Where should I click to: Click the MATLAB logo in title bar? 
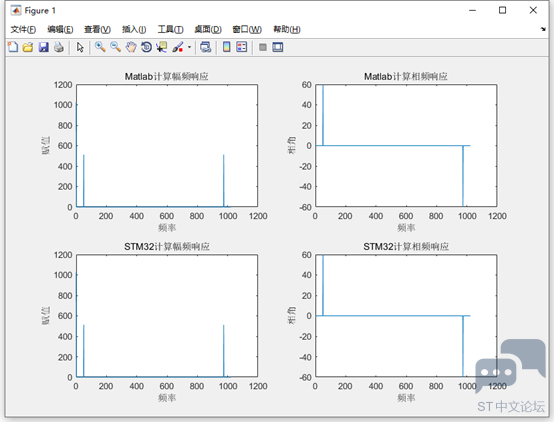click(x=16, y=11)
